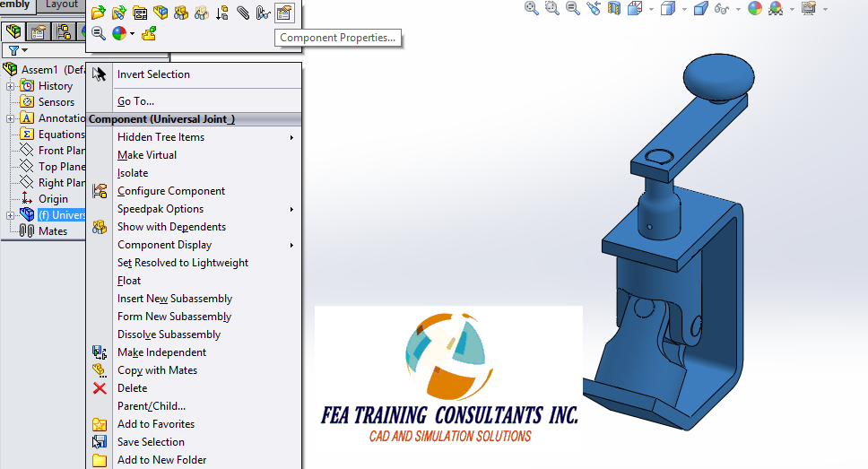Click yellow steps with green box icon
Image resolution: width=868 pixels, height=469 pixels.
148,33
